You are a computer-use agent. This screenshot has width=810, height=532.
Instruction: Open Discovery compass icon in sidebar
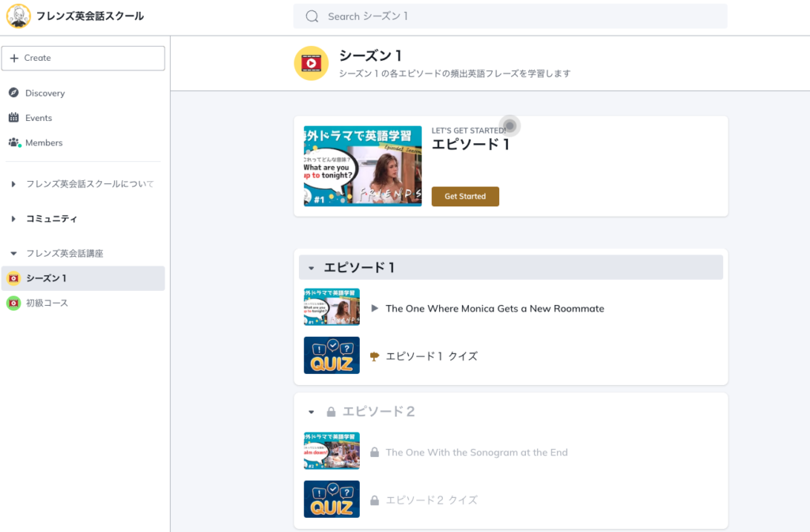(x=13, y=93)
